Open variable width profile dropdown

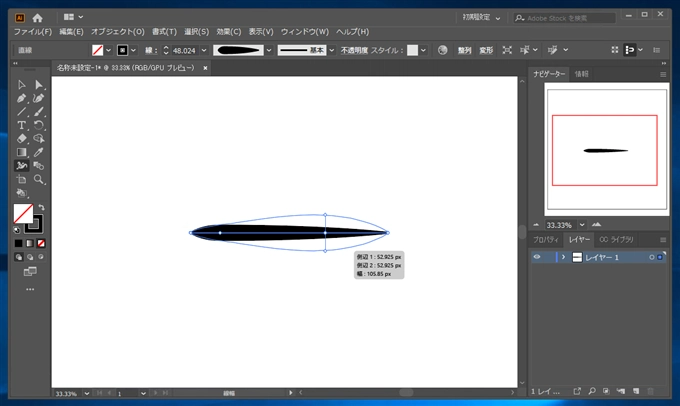point(269,50)
